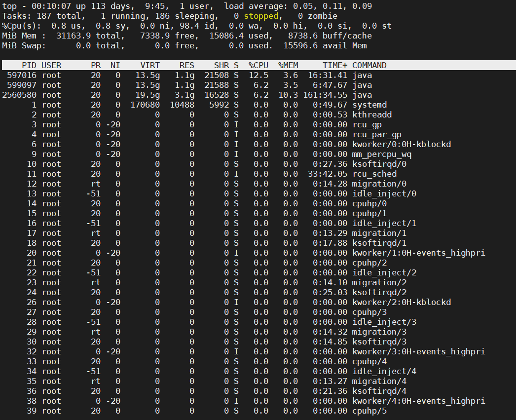Select PID 2560580 in process list

click(19, 95)
